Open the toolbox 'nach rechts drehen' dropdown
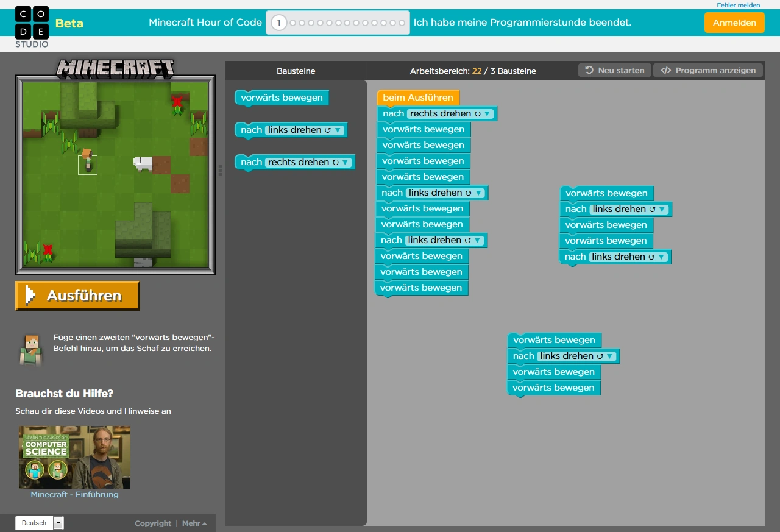The image size is (780, 532). pyautogui.click(x=309, y=162)
